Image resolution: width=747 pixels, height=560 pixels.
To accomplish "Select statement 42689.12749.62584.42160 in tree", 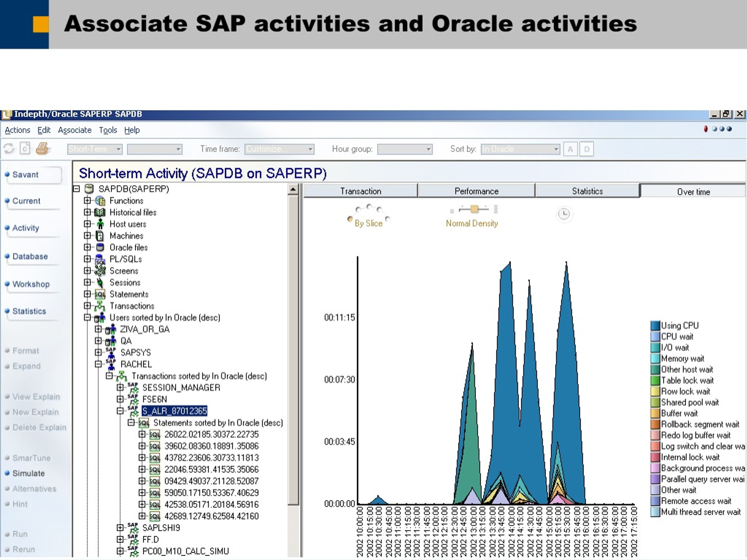I will pos(211,516).
